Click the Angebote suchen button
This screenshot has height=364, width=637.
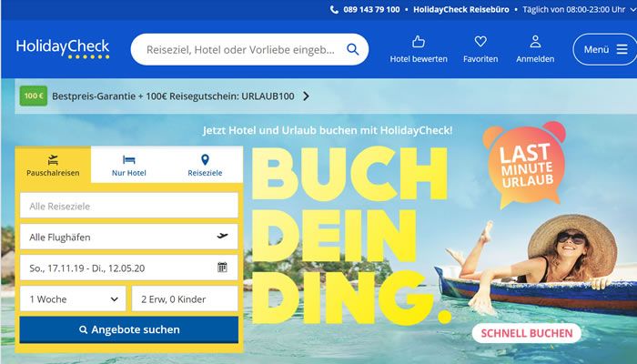(129, 329)
